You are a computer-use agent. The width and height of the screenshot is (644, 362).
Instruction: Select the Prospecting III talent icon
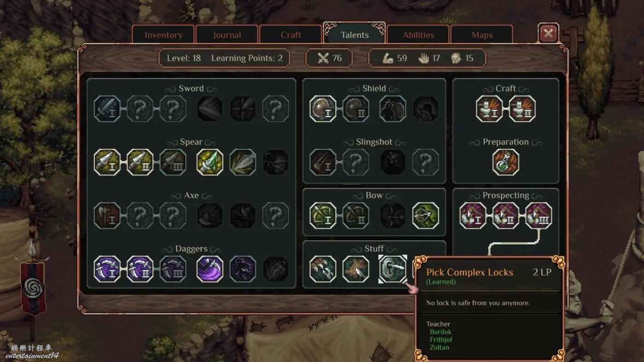[x=539, y=216]
